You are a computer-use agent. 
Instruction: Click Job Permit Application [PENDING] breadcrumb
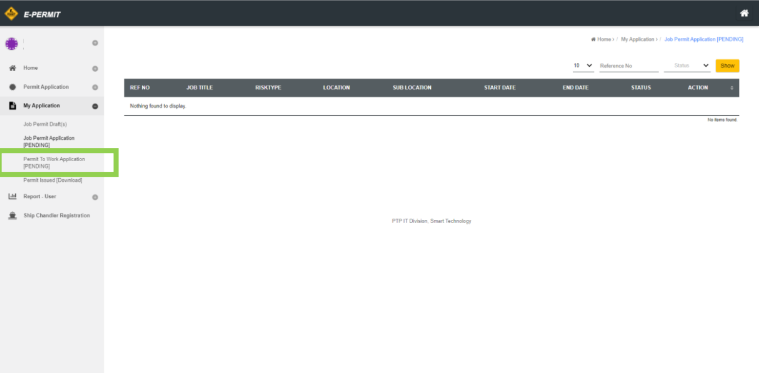[x=704, y=39]
